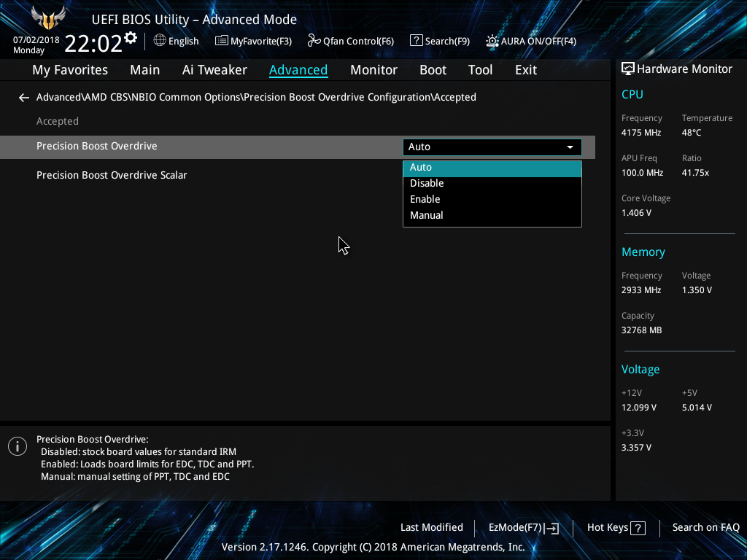Choose Enable from the dropdown list
The height and width of the screenshot is (560, 747).
(492, 200)
